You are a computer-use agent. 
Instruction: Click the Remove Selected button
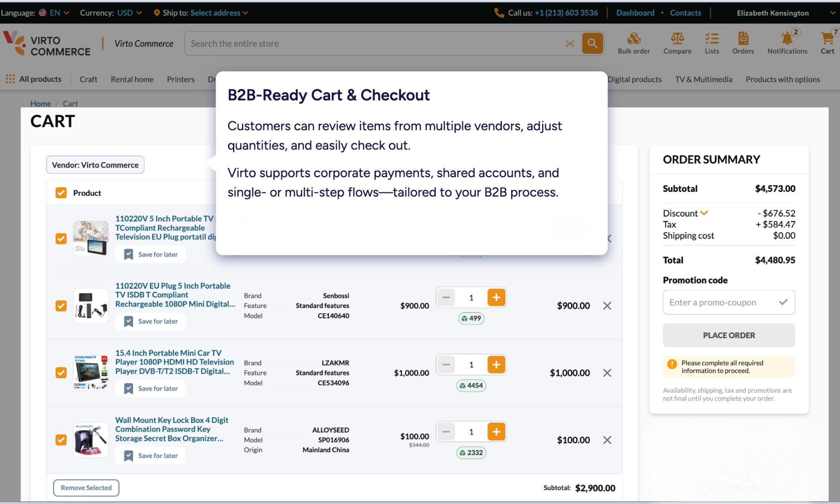(86, 488)
